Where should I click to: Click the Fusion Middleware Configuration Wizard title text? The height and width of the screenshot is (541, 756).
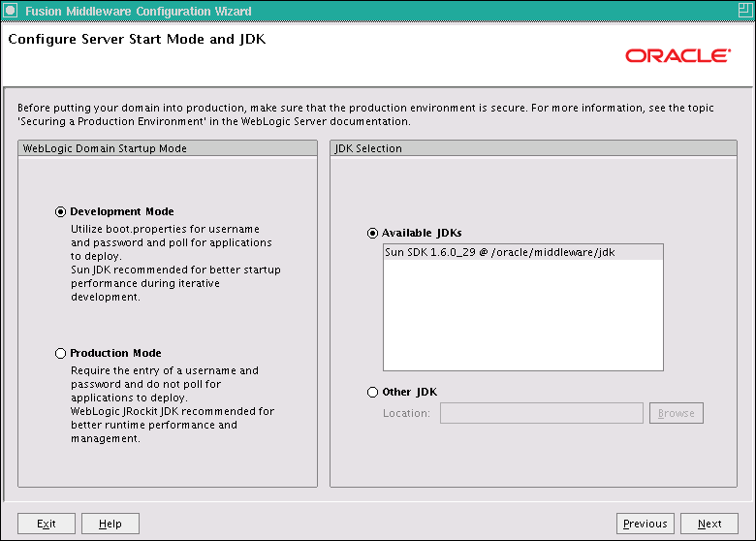[139, 11]
